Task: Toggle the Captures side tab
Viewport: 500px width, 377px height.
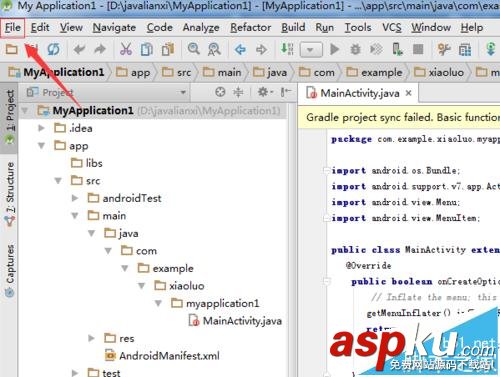Action: tap(10, 271)
